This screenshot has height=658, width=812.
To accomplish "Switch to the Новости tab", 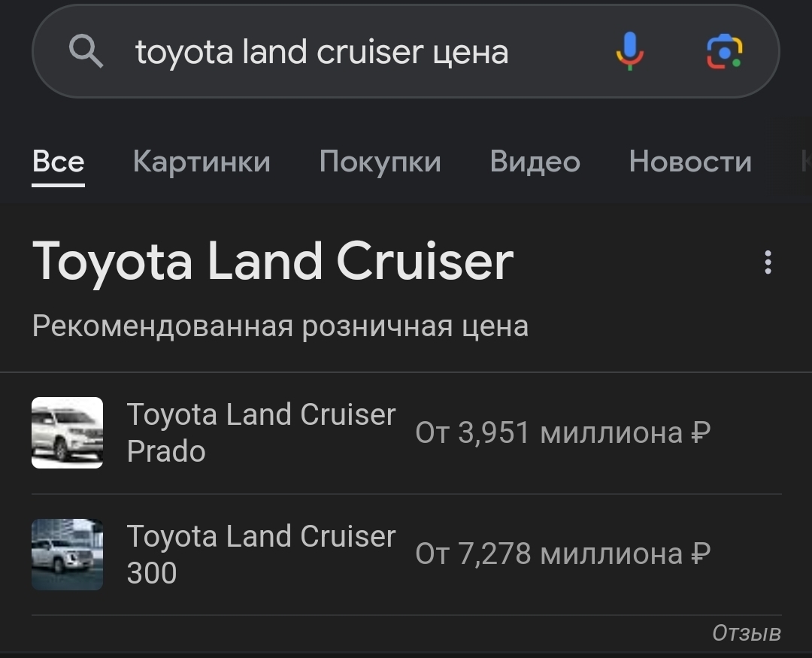I will pyautogui.click(x=690, y=162).
